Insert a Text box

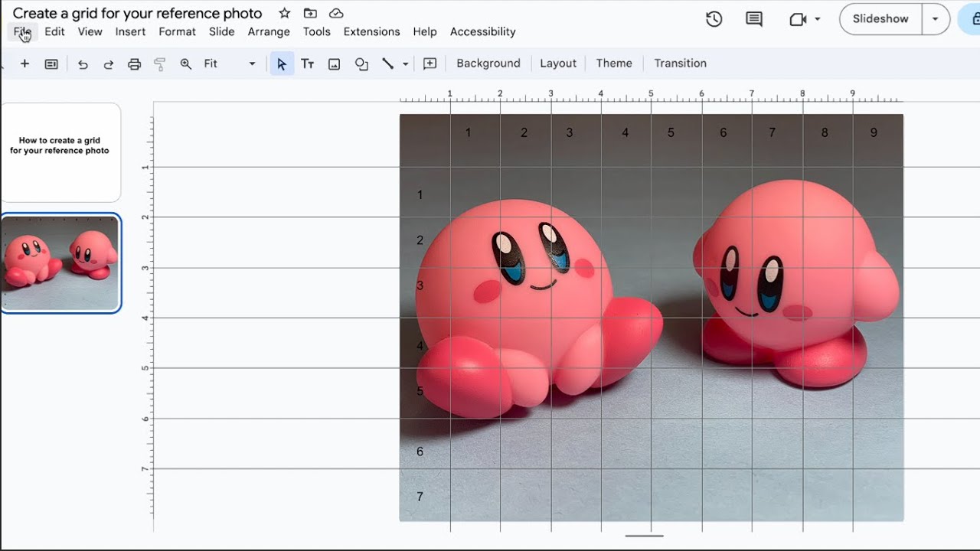308,64
